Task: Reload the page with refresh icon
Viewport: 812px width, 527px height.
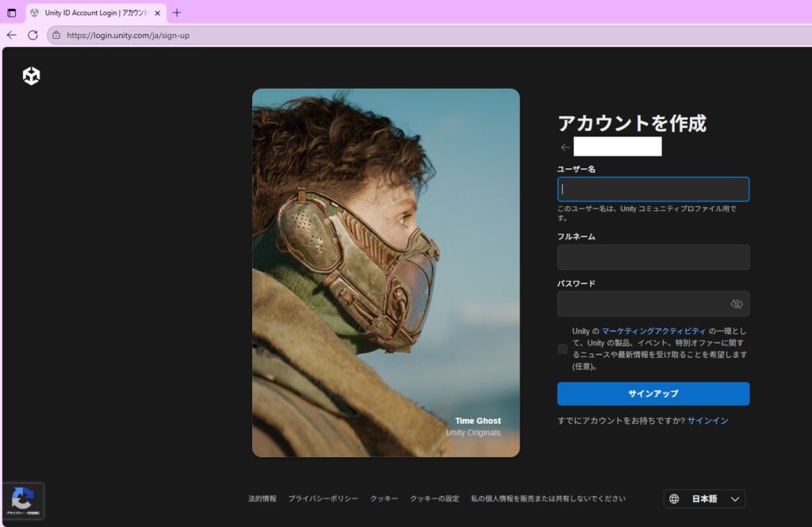Action: (x=33, y=35)
